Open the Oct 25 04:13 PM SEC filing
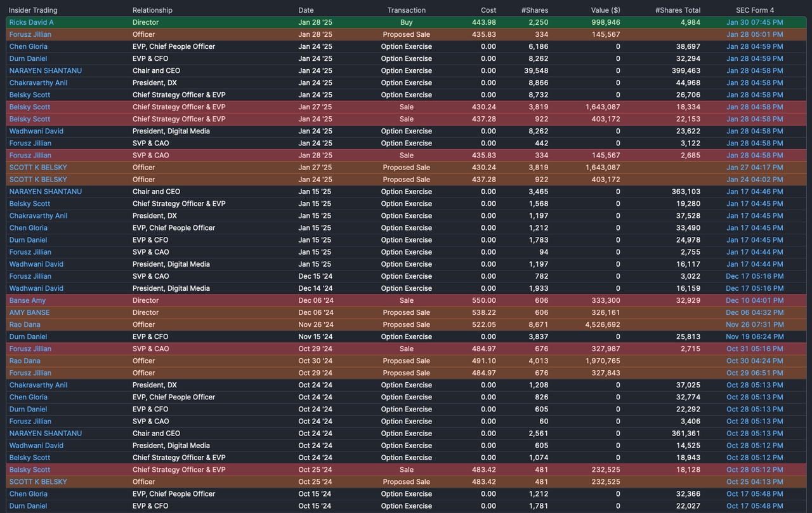Screen dimensions: 812x513 tap(754, 481)
